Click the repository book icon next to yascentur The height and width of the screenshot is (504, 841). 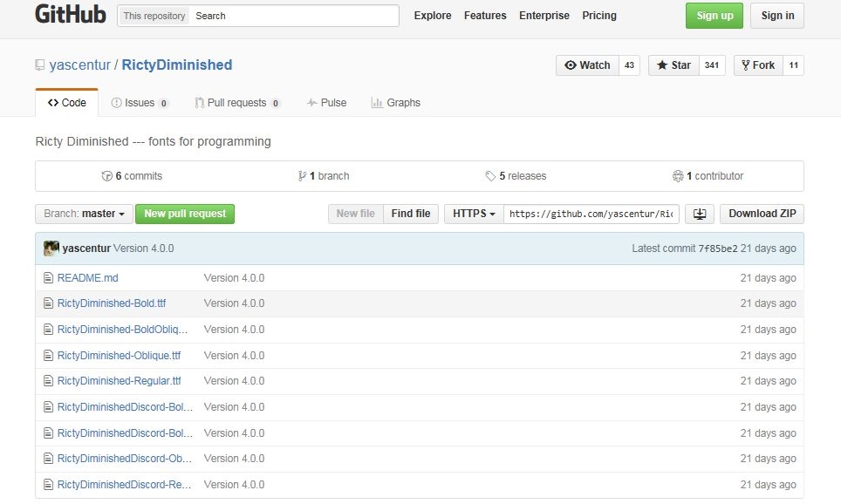pyautogui.click(x=40, y=65)
